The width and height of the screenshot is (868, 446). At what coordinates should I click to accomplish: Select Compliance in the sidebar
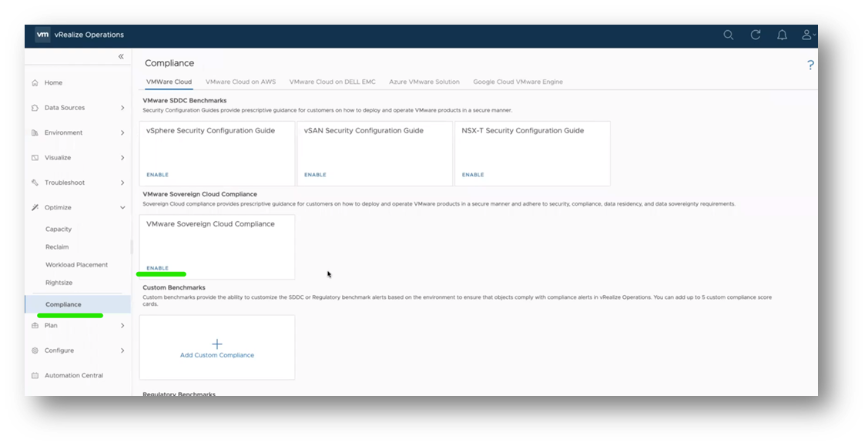point(78,304)
